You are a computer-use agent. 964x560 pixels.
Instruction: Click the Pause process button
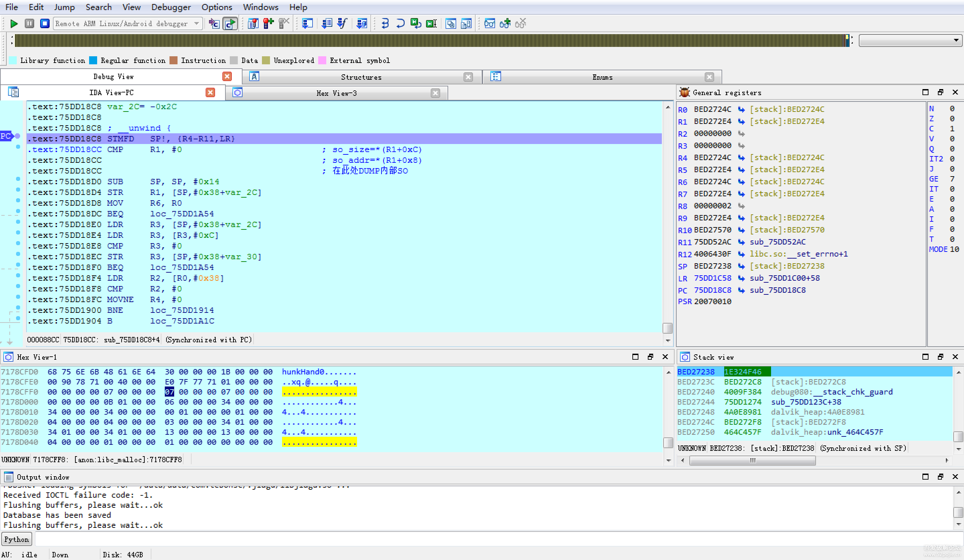(29, 24)
